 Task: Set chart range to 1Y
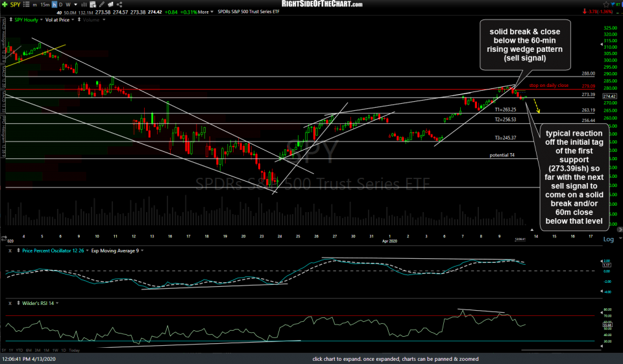pyautogui.click(x=11, y=350)
